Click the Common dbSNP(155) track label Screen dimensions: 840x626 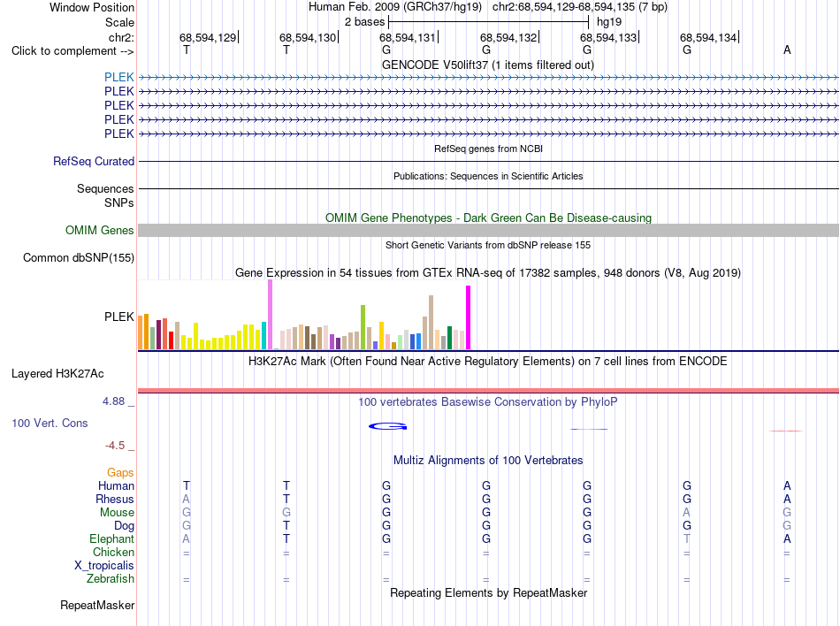[x=79, y=257]
